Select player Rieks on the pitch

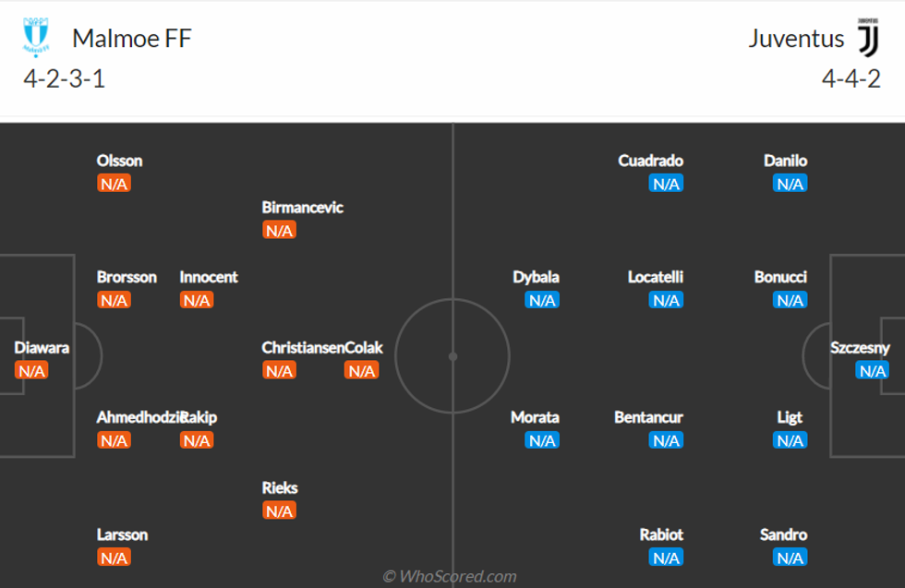pyautogui.click(x=280, y=487)
